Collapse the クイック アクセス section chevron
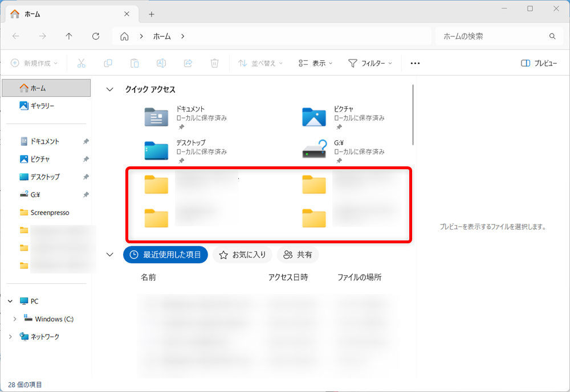This screenshot has width=570, height=392. coord(109,89)
